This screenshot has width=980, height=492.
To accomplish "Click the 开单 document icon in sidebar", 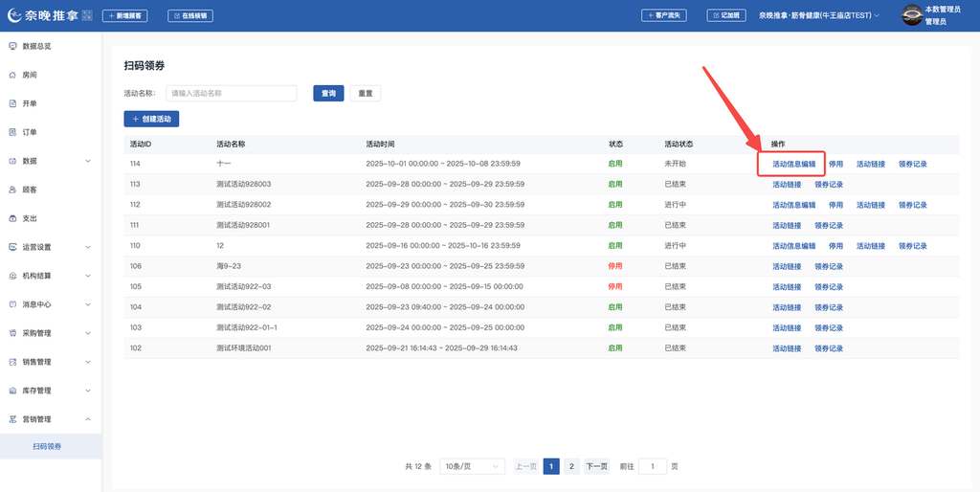I will point(12,103).
